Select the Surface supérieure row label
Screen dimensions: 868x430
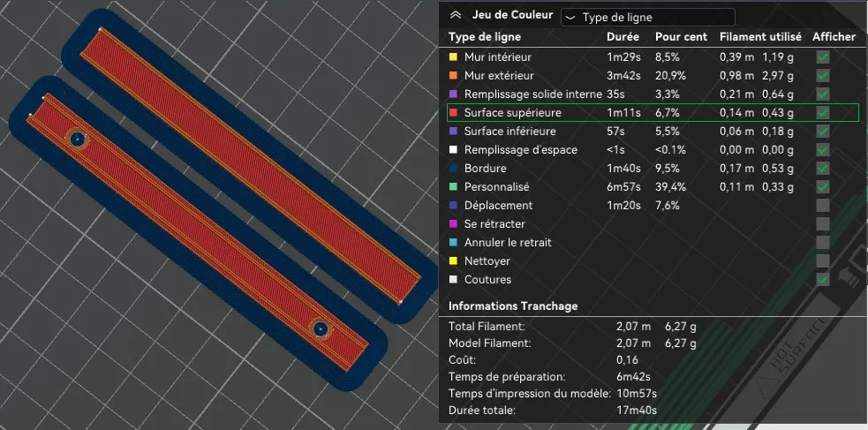(513, 113)
